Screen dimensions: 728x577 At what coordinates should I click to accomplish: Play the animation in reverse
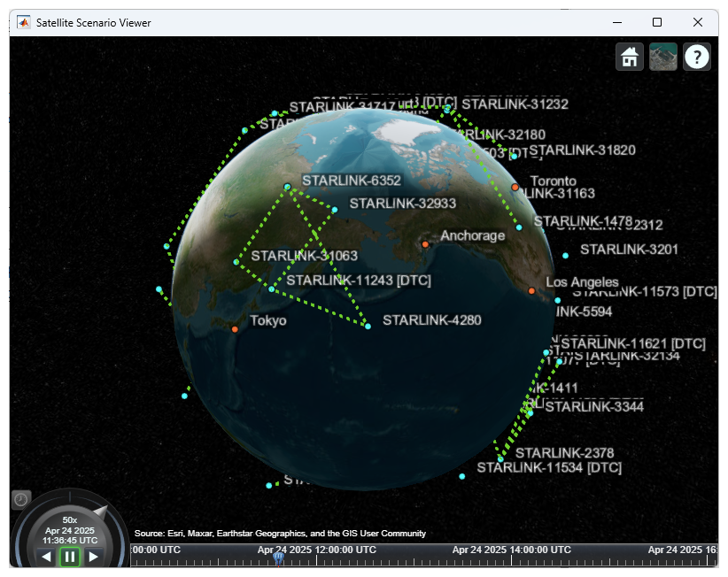(x=46, y=556)
